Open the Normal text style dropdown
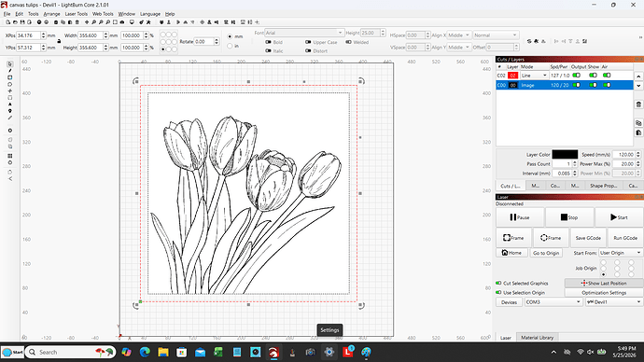 (496, 35)
